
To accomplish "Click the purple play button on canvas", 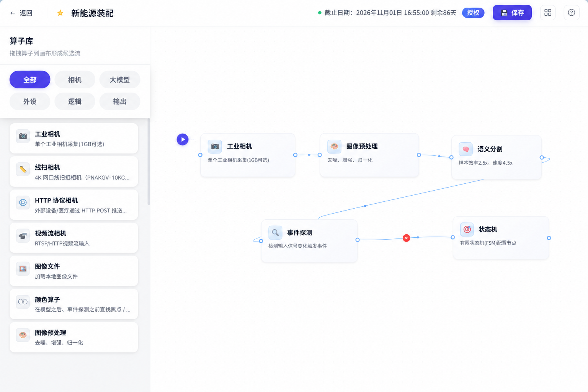I will point(183,139).
